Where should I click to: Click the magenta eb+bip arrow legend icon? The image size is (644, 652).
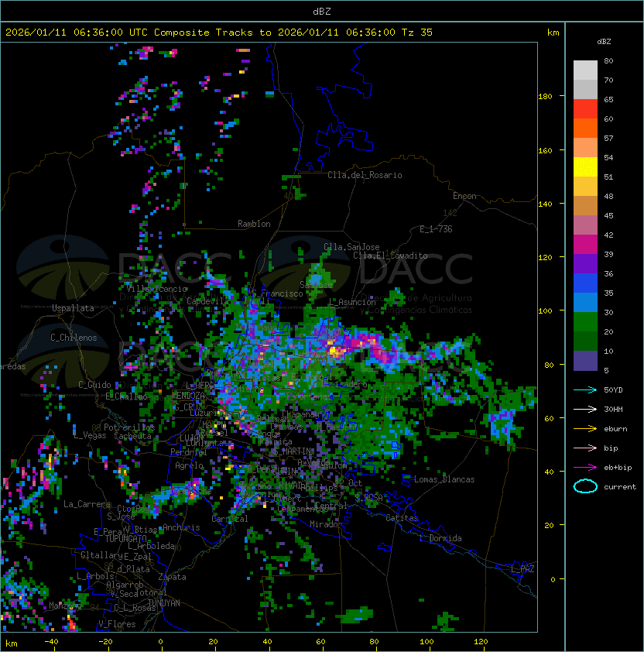point(585,468)
